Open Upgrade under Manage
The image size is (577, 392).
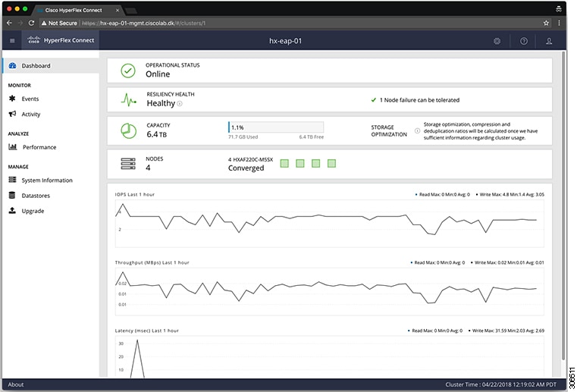(x=33, y=211)
